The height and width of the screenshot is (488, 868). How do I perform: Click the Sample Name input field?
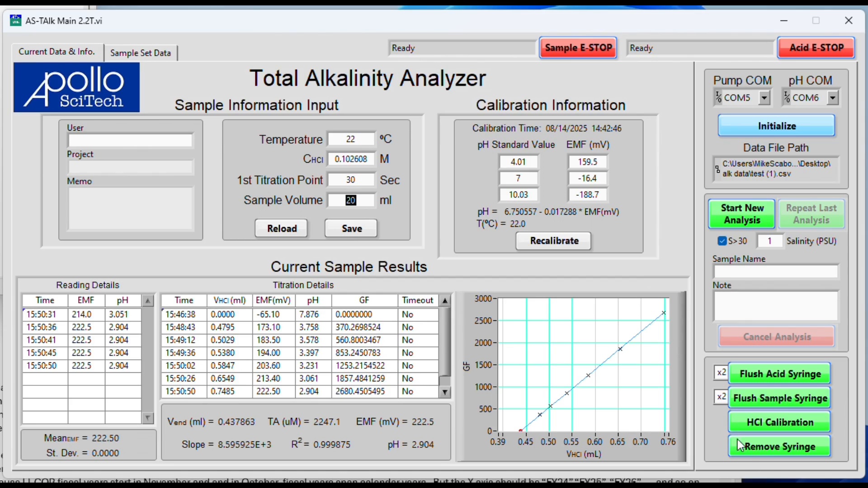[776, 272]
